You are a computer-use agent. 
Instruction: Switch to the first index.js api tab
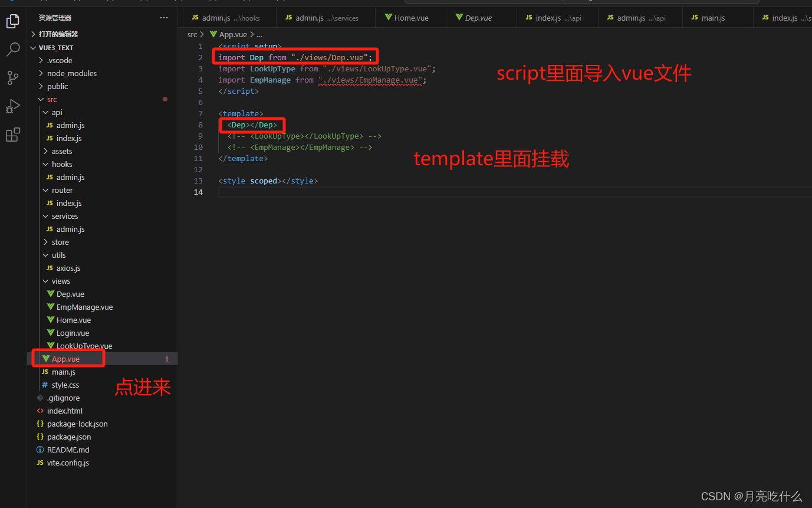click(x=557, y=18)
